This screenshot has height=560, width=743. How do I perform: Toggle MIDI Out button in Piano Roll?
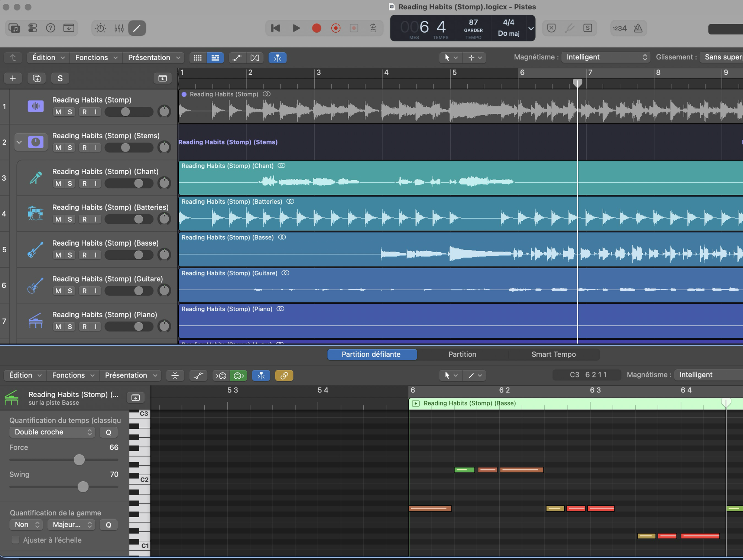tap(239, 375)
